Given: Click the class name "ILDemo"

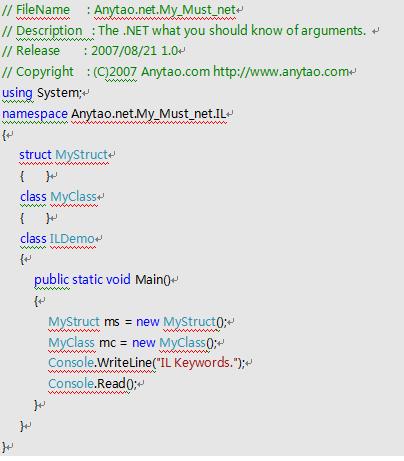Looking at the screenshot, I should pyautogui.click(x=72, y=239).
